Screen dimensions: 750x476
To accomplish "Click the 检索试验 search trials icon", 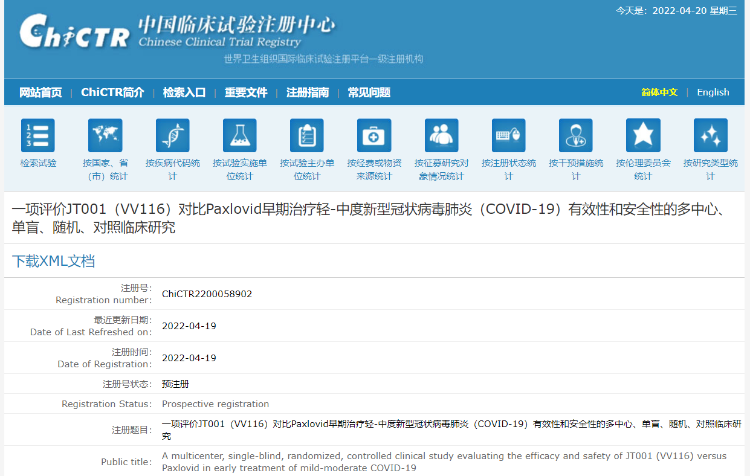I will coord(38,135).
